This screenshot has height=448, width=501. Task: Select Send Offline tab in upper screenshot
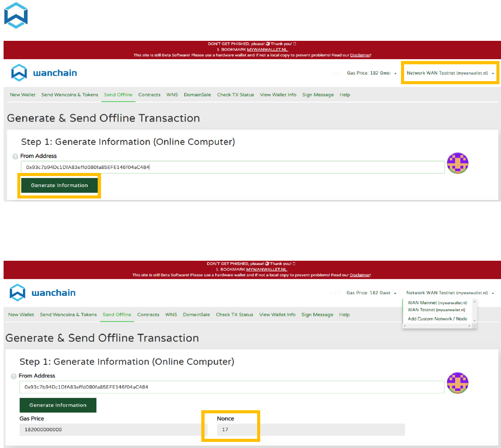coord(118,95)
